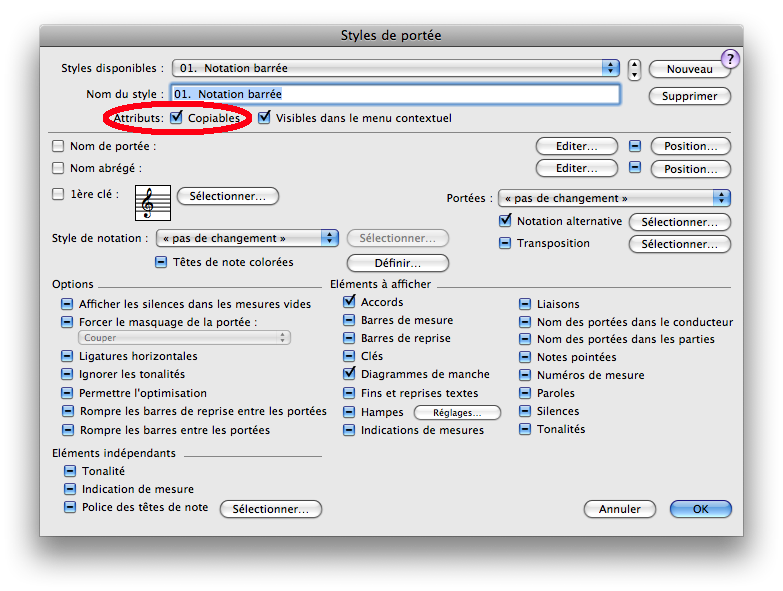Viewport: 783px width, 591px height.
Task: Toggle the Copiables checkbox
Action: 177,118
